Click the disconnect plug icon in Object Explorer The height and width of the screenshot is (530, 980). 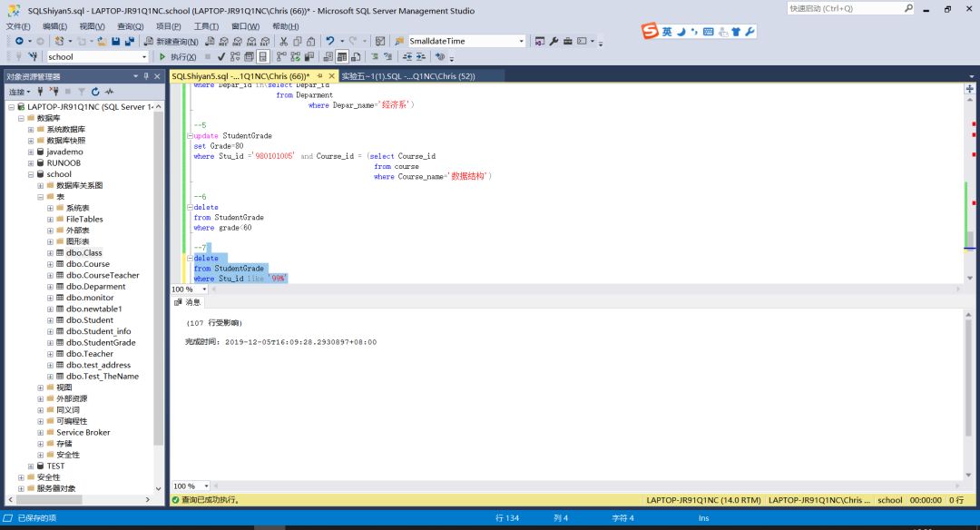tap(54, 92)
